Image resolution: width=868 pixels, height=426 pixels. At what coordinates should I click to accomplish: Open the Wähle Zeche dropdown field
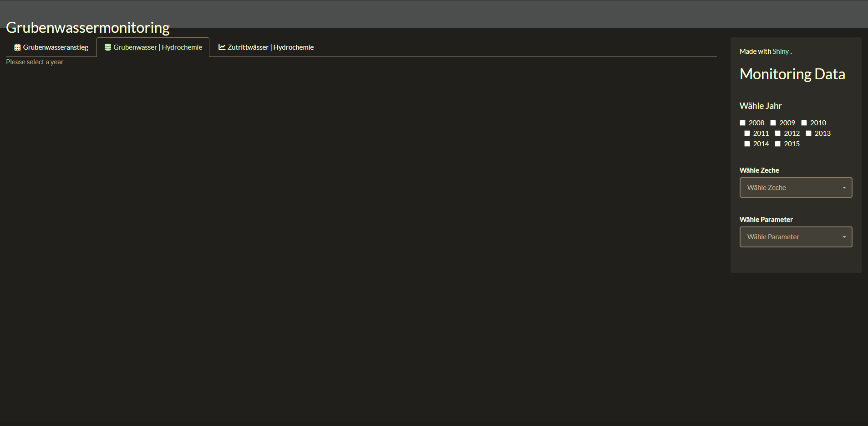point(792,188)
